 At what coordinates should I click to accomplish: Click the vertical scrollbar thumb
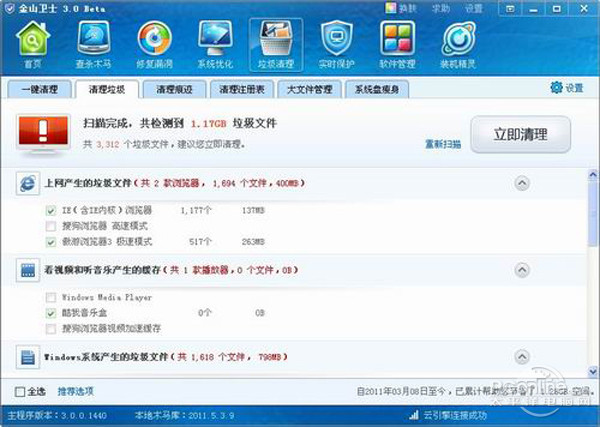click(593, 213)
